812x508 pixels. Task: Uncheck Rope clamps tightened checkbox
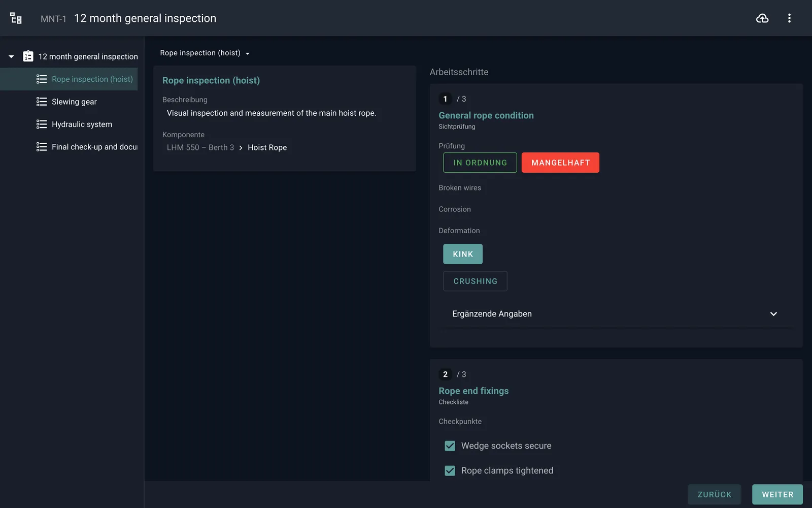point(450,471)
